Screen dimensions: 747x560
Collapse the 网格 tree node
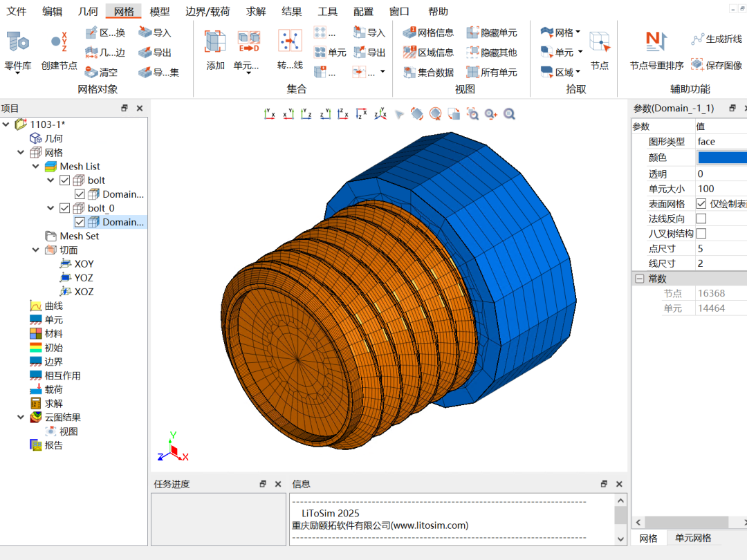(21, 152)
